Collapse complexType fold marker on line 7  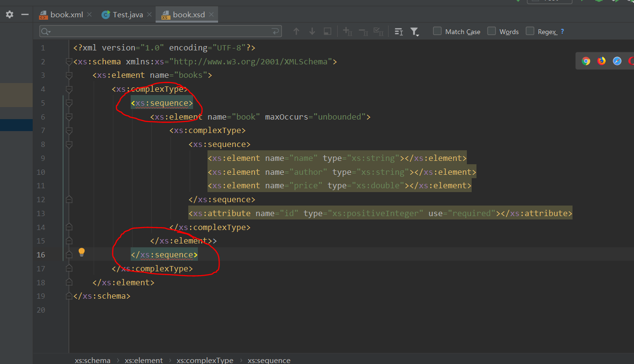[x=69, y=131]
